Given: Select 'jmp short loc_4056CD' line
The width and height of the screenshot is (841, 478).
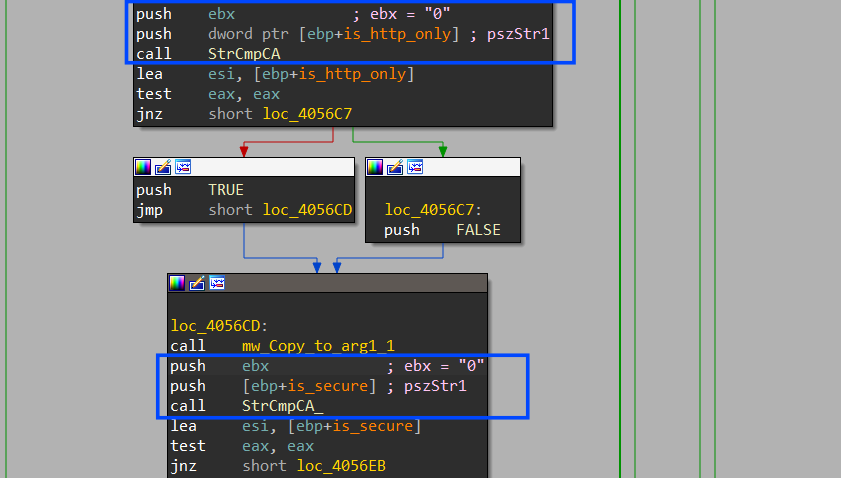Looking at the screenshot, I should (x=244, y=210).
